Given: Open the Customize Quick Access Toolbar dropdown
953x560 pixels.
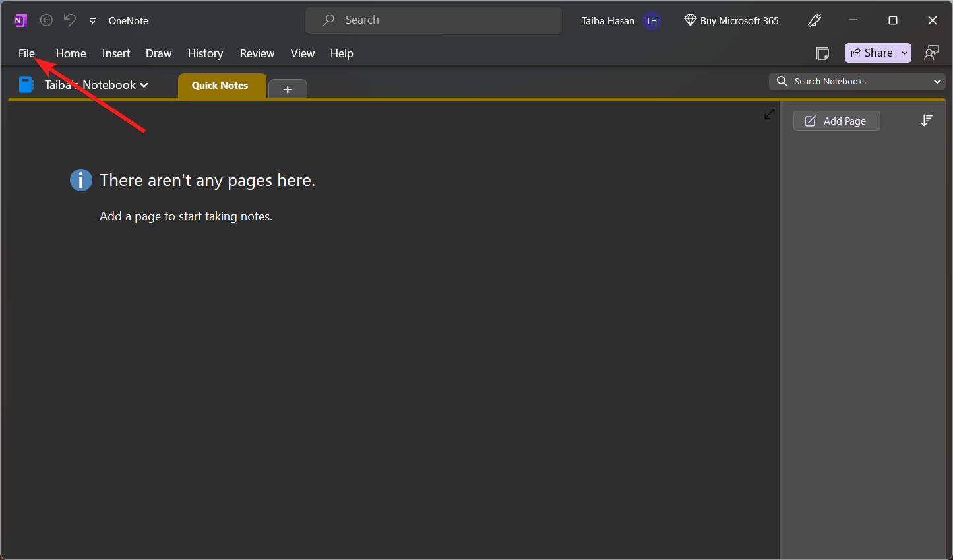Looking at the screenshot, I should [x=93, y=21].
